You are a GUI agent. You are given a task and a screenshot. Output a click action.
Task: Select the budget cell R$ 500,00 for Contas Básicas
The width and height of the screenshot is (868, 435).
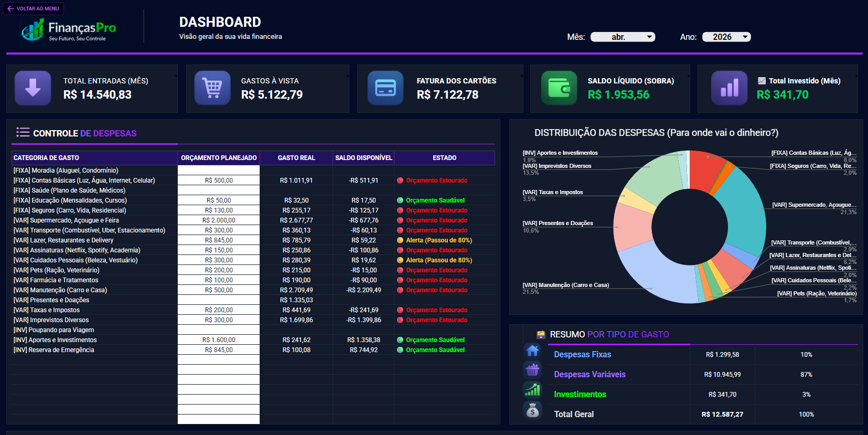point(219,181)
